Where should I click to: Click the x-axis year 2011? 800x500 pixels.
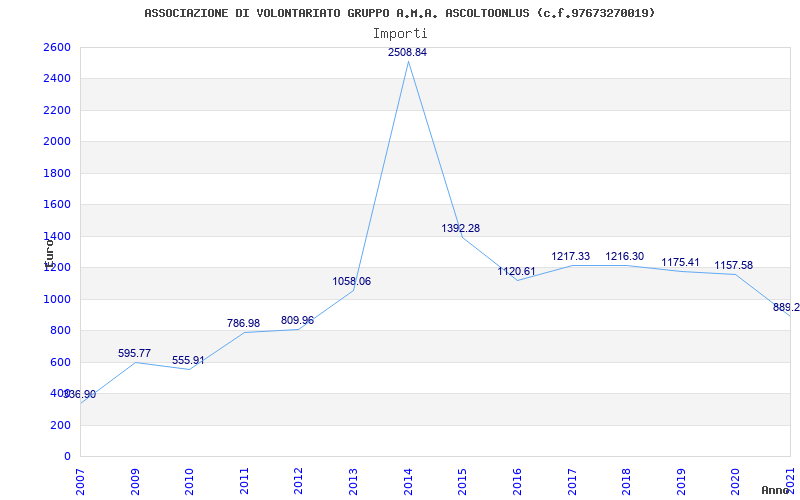pyautogui.click(x=244, y=482)
